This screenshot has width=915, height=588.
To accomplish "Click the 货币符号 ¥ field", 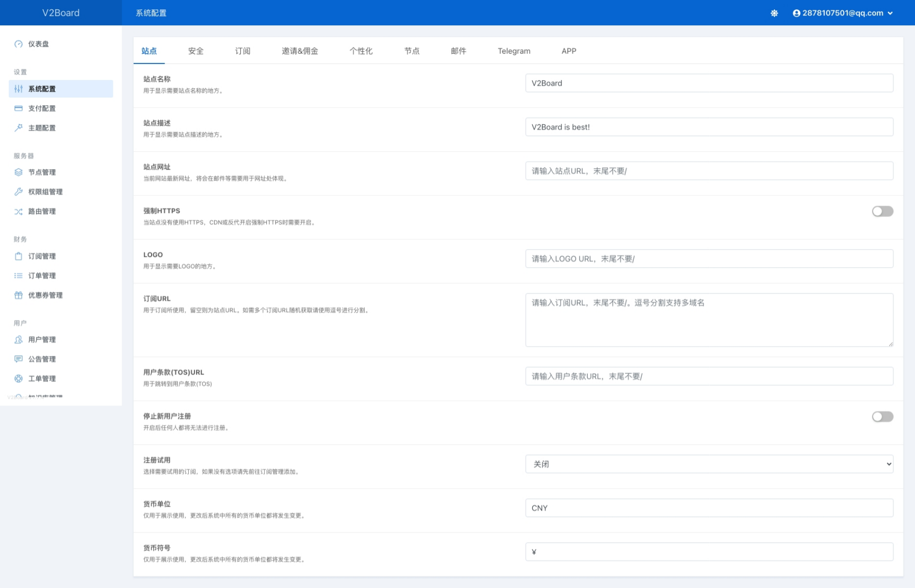I will click(709, 552).
